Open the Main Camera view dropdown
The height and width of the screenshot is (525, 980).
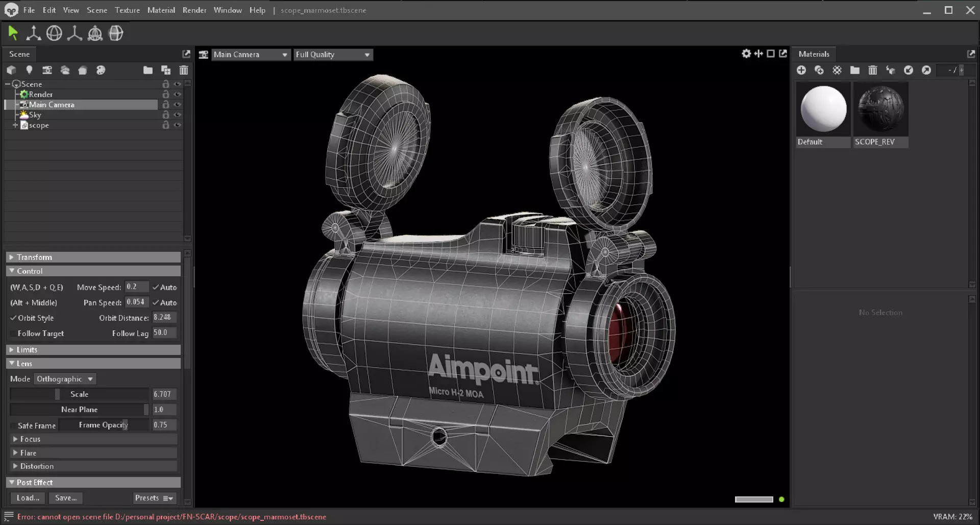tap(251, 55)
